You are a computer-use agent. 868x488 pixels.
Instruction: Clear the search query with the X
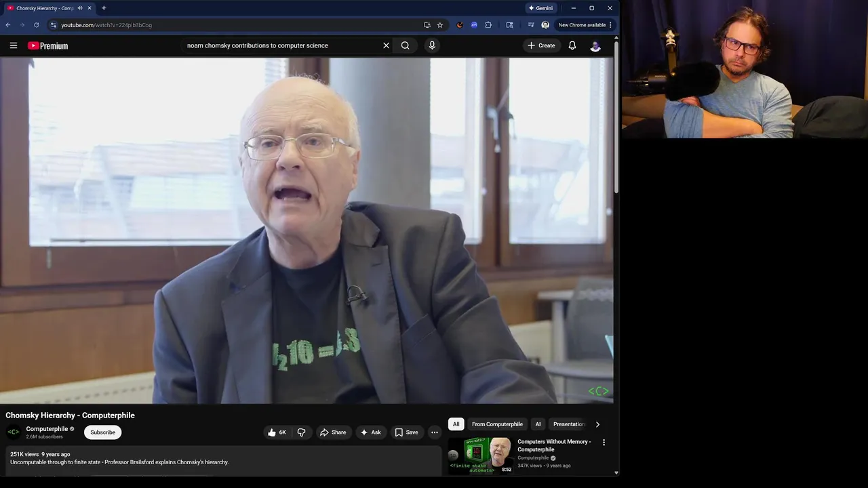point(387,45)
